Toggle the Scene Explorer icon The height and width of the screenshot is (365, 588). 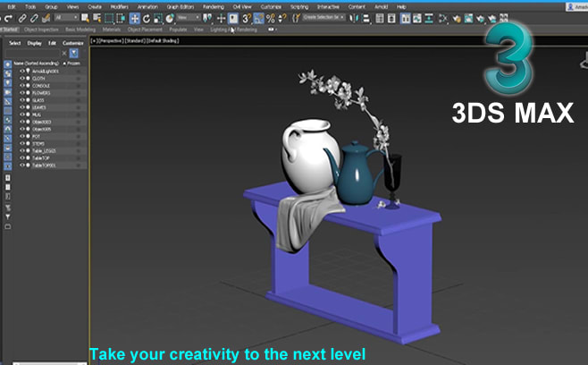coord(380,19)
